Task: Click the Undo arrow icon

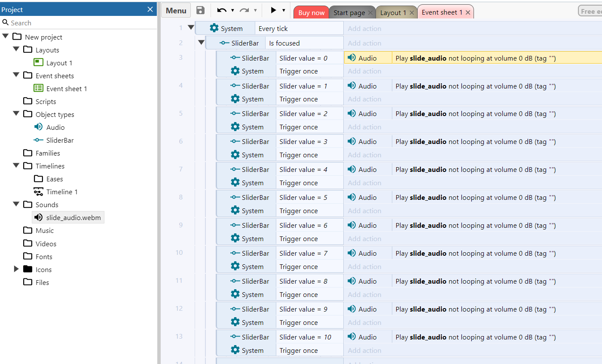Action: (222, 10)
